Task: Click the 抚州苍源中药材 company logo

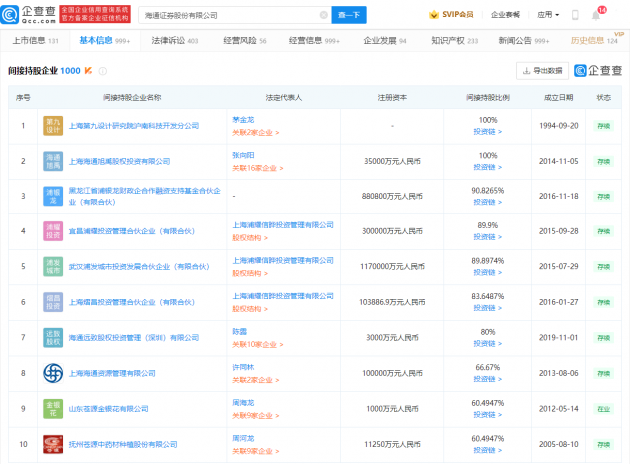Action: [53, 443]
